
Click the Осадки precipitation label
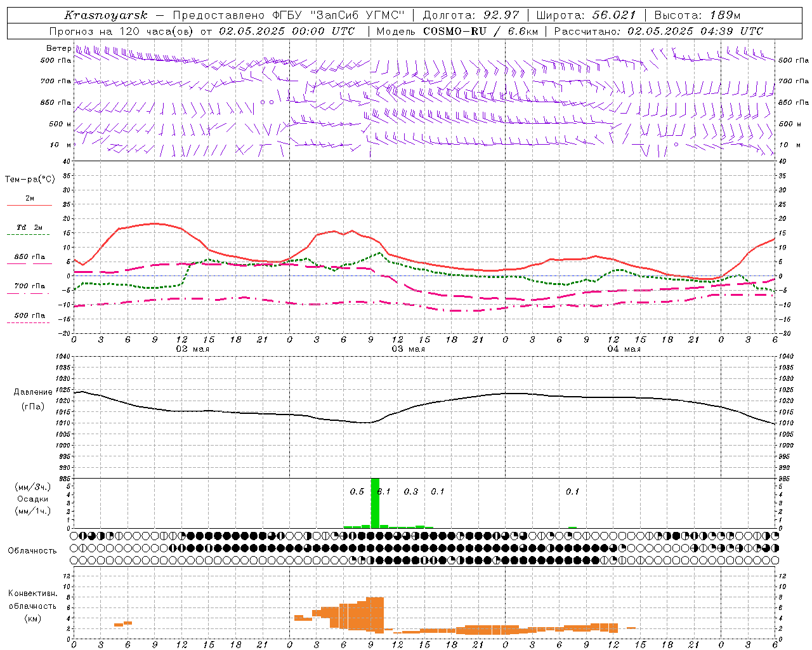tap(32, 499)
